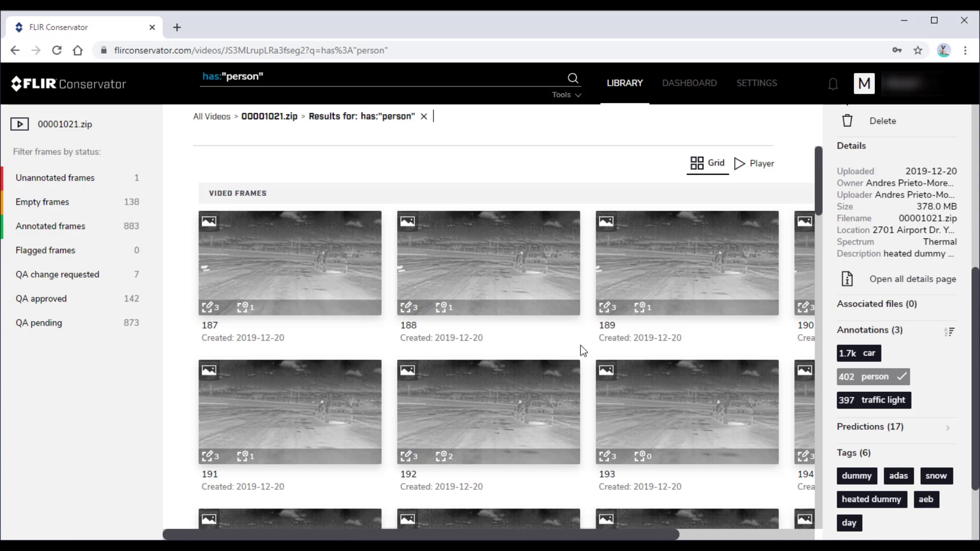
Task: Click Flagged frames status filter
Action: (45, 251)
